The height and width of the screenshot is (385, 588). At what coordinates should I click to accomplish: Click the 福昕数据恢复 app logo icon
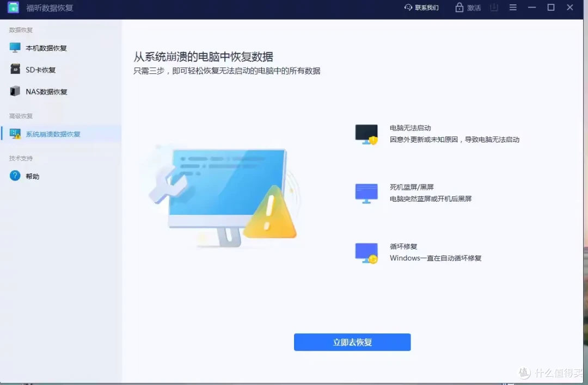(13, 7)
